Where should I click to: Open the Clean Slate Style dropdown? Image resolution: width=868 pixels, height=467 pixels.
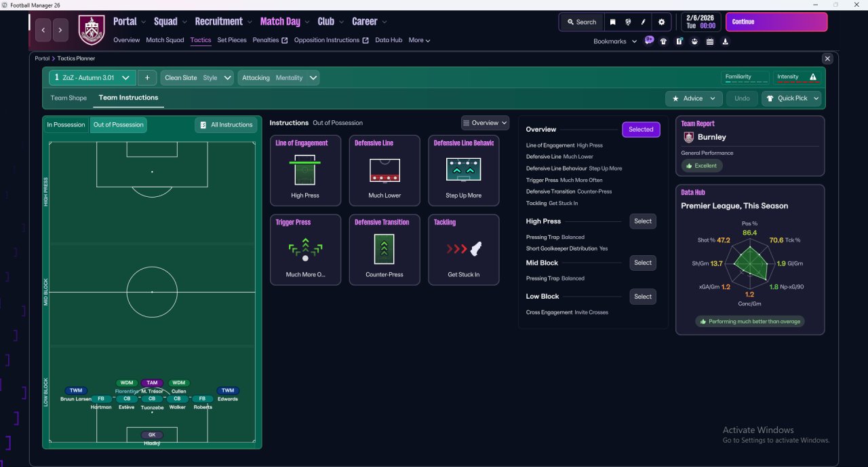[197, 77]
